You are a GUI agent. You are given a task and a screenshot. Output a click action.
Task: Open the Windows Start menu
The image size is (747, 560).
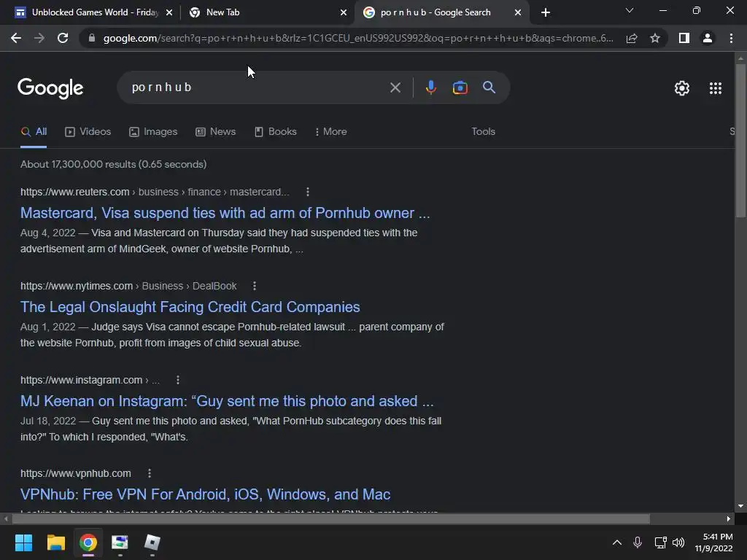pyautogui.click(x=23, y=542)
